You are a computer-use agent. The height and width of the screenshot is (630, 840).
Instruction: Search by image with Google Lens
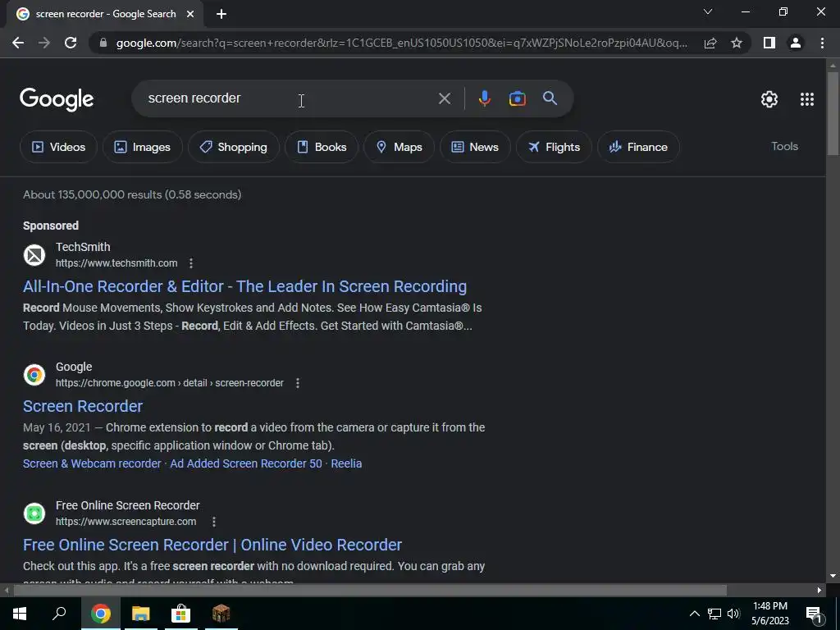(x=518, y=98)
